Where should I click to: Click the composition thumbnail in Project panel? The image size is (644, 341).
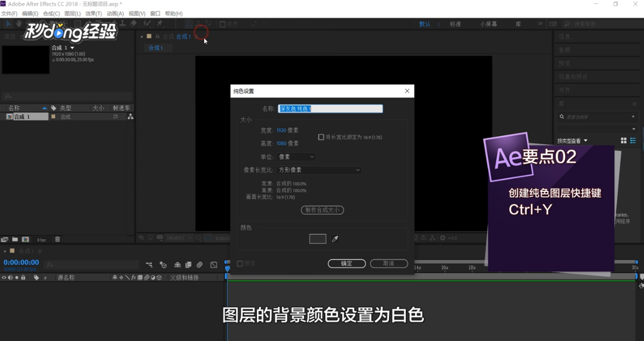click(25, 60)
